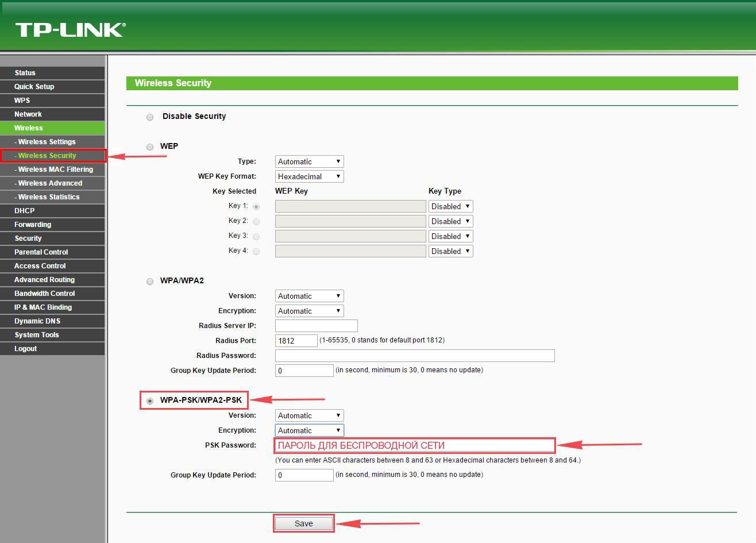Image resolution: width=756 pixels, height=543 pixels.
Task: Open IP & MAC Binding menu
Action: 52,307
